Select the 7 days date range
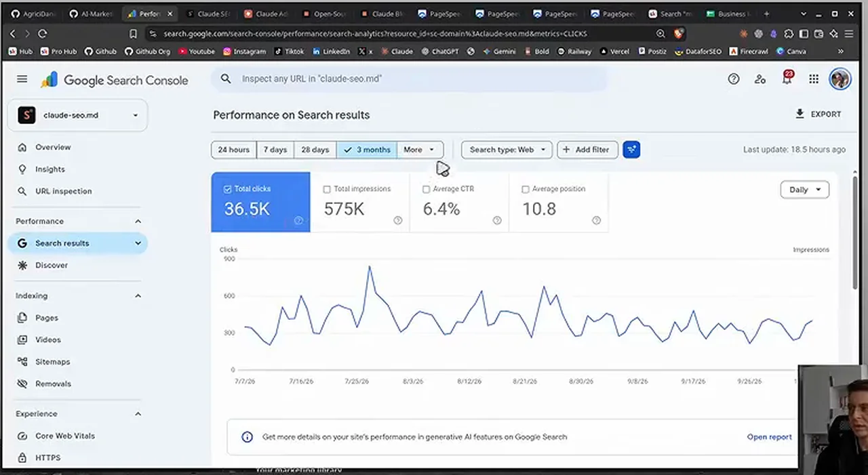 pyautogui.click(x=275, y=150)
